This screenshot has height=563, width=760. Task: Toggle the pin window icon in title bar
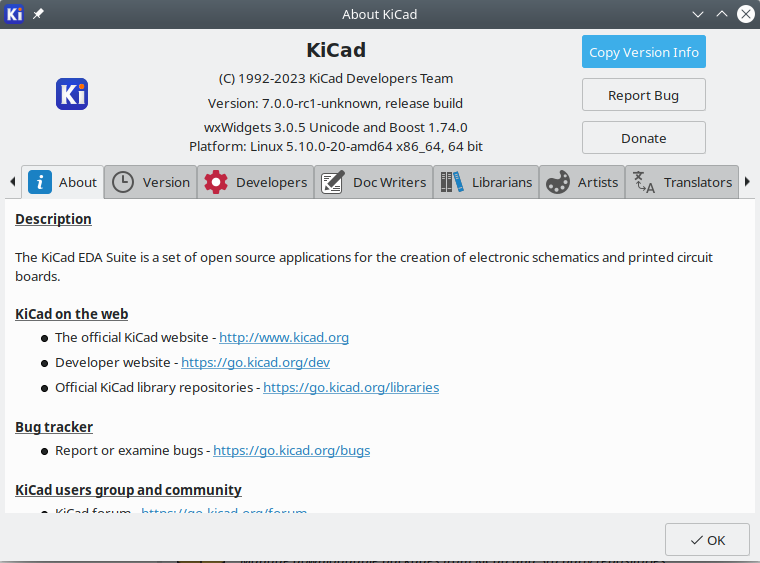click(38, 14)
